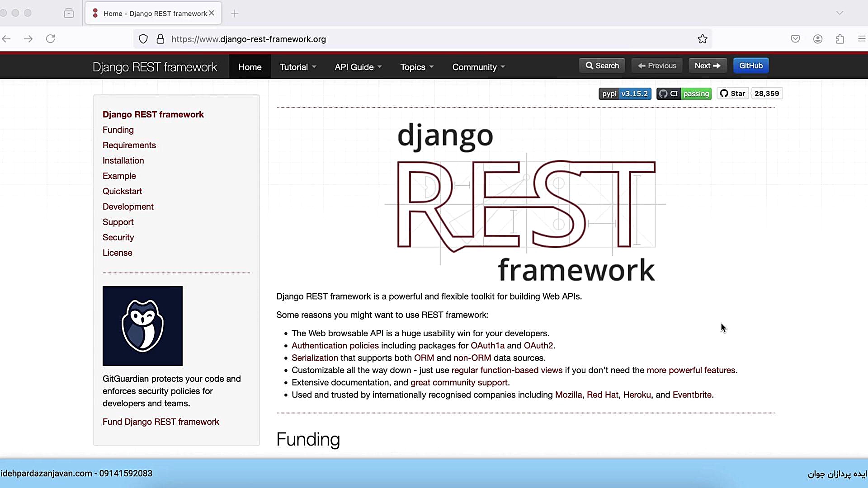Screen dimensions: 868x488
Task: Open the OAuth2 link
Action: 538,345
